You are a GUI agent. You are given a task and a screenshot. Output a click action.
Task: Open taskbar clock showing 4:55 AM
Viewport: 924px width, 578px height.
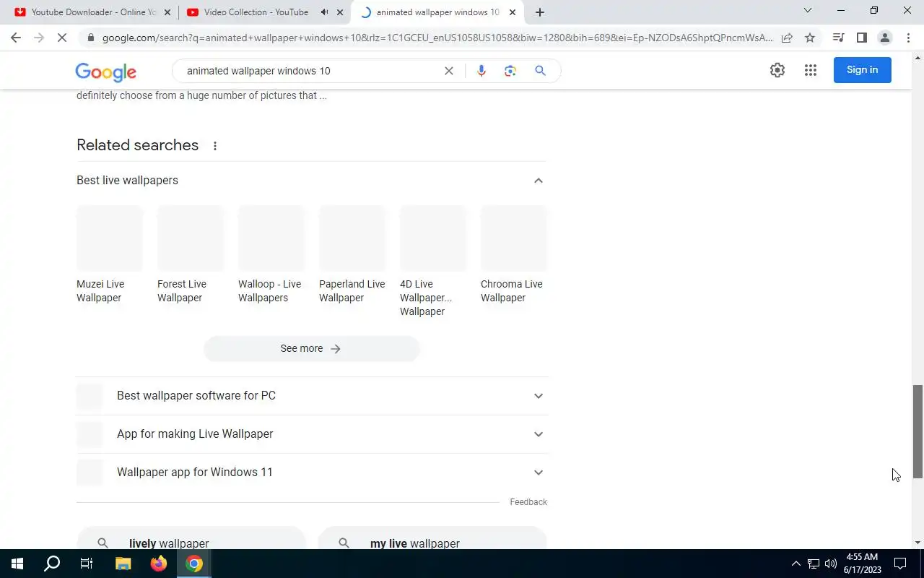pos(862,564)
